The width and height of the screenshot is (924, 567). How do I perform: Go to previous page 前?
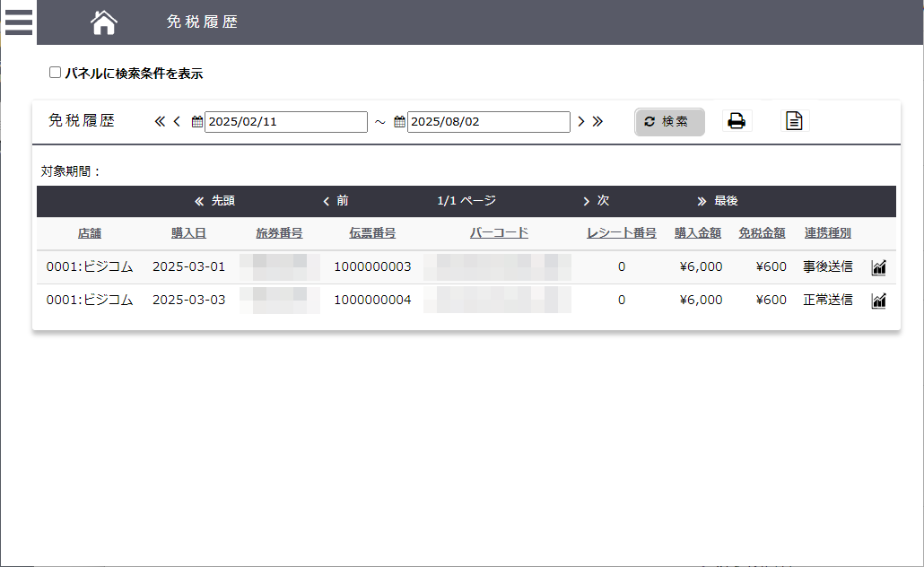(336, 201)
